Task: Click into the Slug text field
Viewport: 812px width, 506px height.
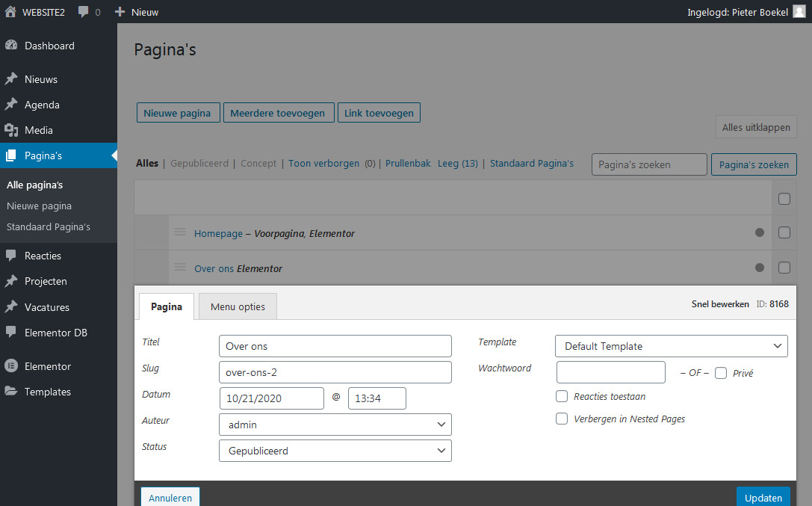Action: [335, 372]
